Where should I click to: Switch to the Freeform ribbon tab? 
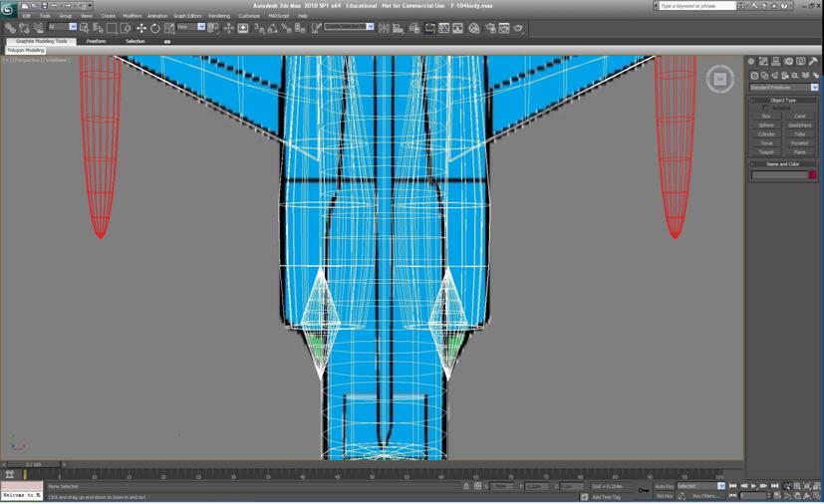pos(97,41)
